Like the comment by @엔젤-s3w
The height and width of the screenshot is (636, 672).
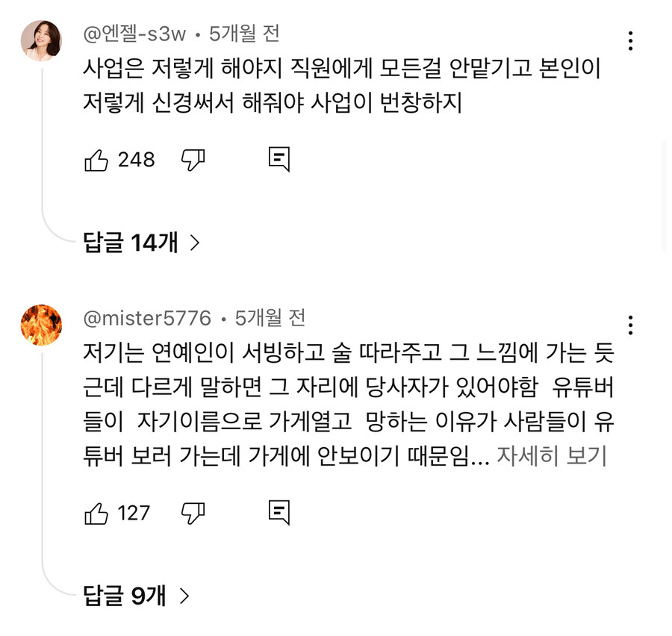pos(96,160)
